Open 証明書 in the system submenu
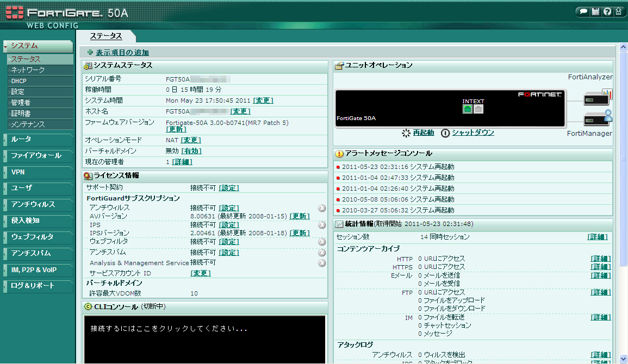The height and width of the screenshot is (364, 628). 40,114
